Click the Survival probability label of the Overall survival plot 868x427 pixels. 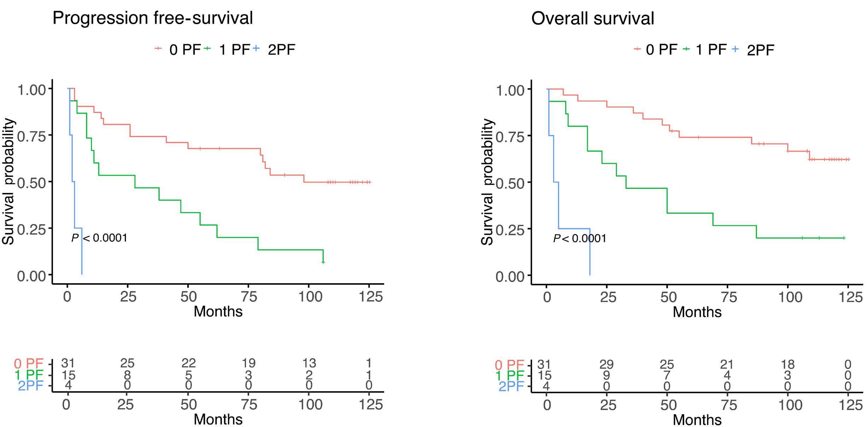coord(488,182)
